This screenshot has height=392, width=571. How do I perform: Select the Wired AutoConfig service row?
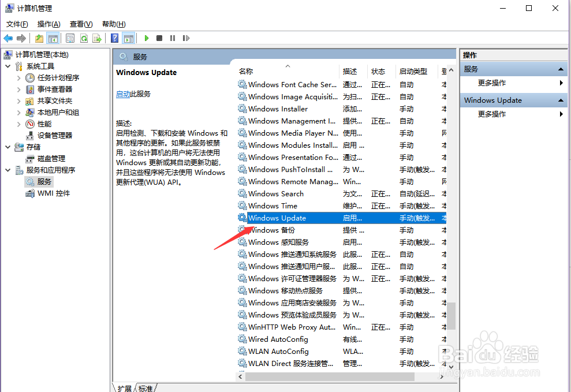click(x=341, y=339)
